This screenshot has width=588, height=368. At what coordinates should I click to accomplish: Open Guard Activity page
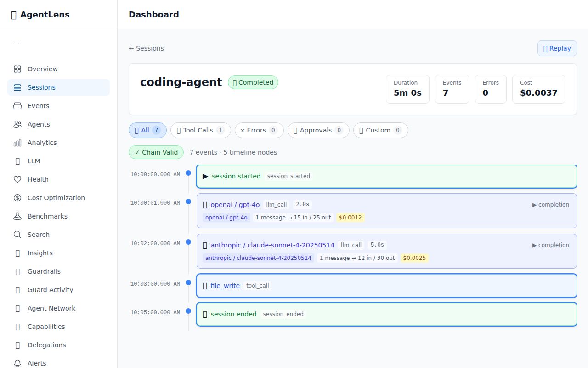58,290
